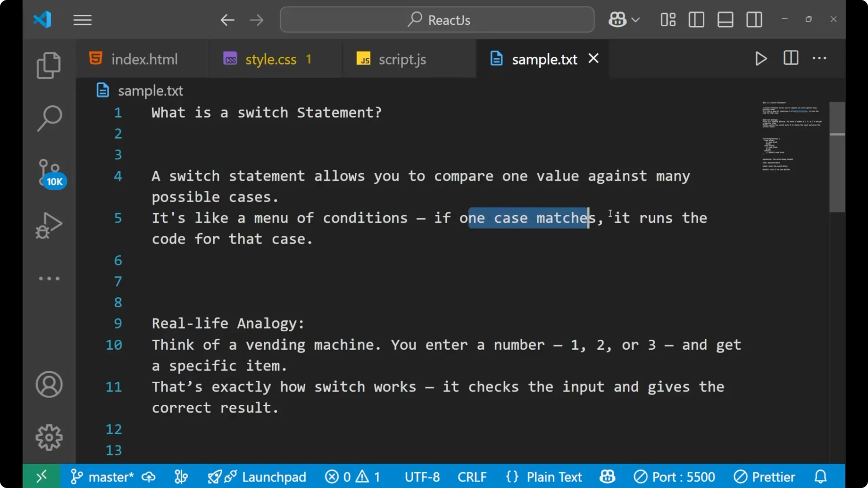Toggle the primary sidebar visibility
Screen dimensions: 868x488
[696, 19]
